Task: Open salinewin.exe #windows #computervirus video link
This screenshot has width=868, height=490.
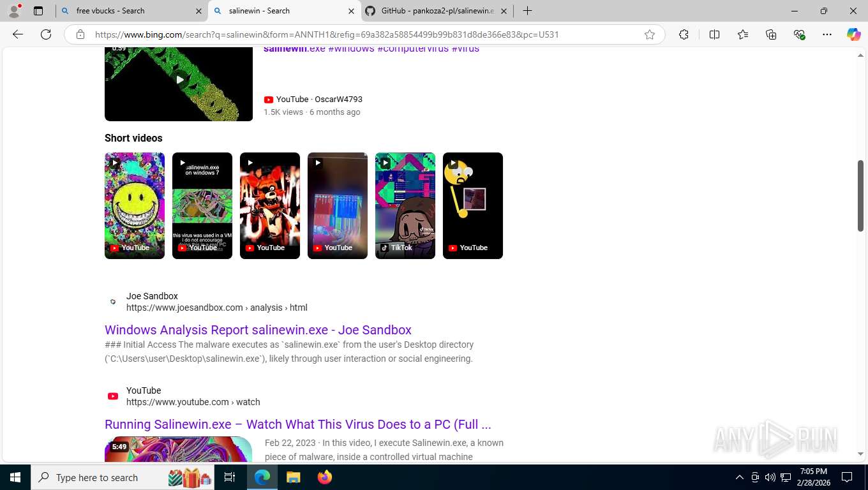Action: point(371,48)
